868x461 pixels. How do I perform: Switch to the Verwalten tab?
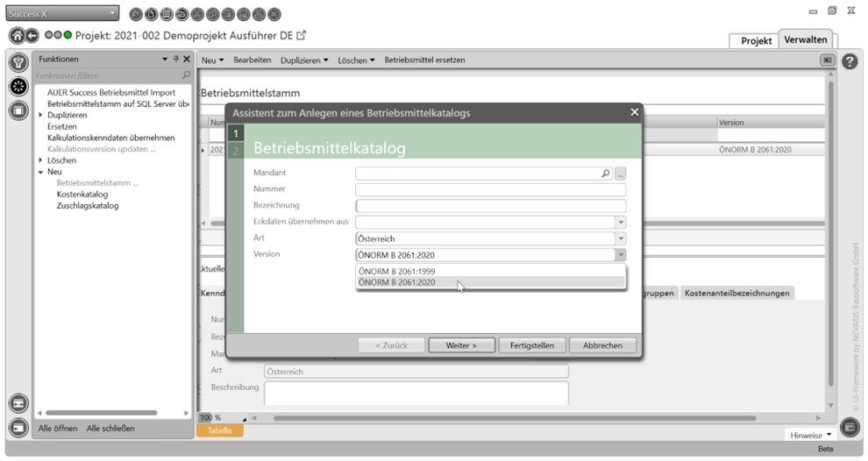[x=806, y=39]
